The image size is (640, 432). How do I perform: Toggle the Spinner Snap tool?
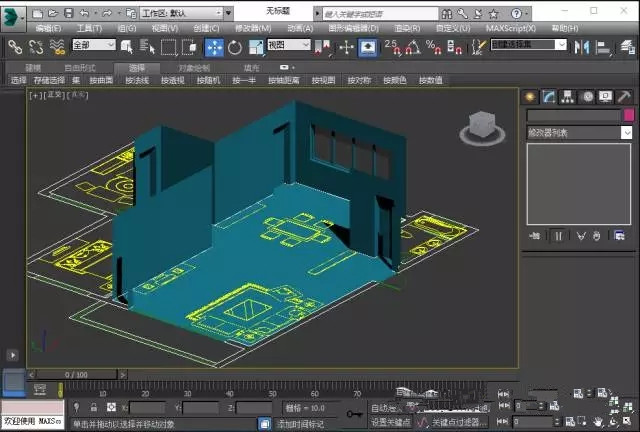(x=454, y=47)
